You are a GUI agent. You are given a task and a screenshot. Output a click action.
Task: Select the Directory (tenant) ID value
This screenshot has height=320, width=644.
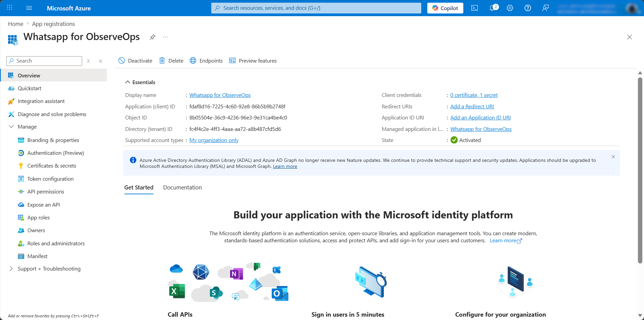235,129
